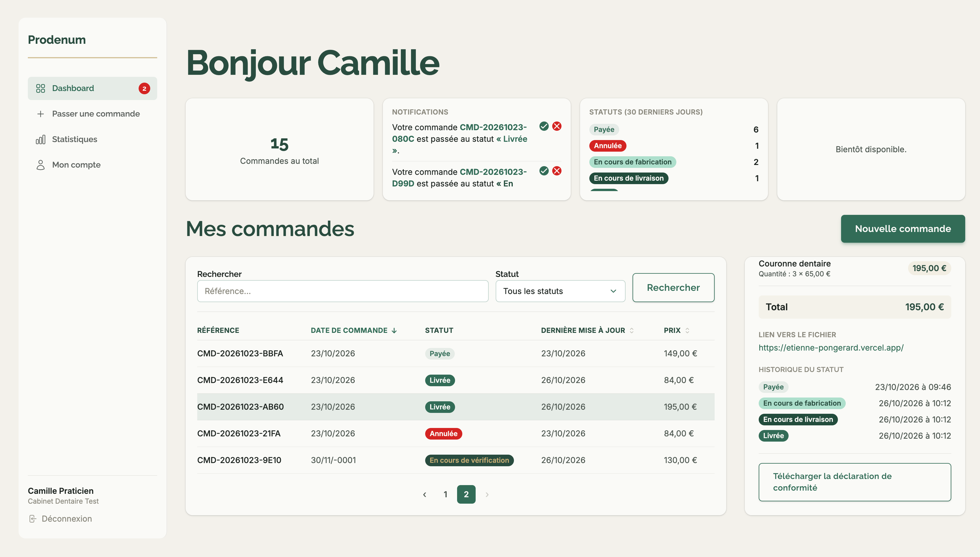Click the next page right chevron
980x557 pixels.
(487, 495)
